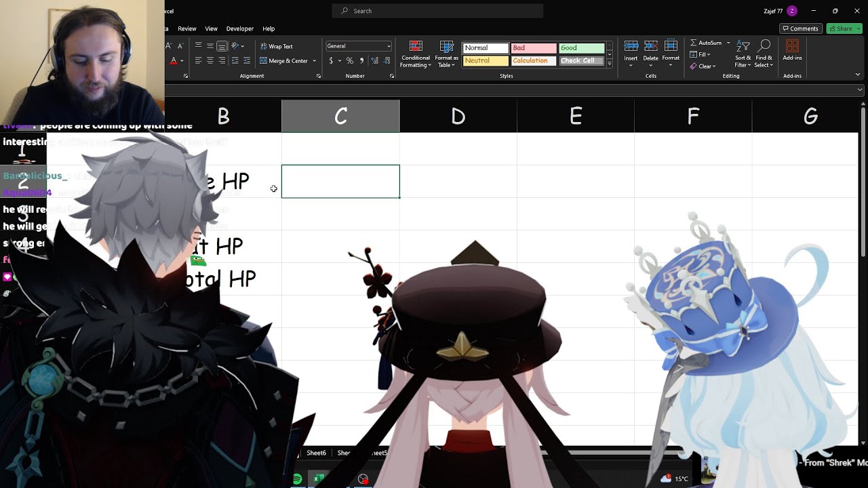
Task: Increase decimal places
Action: coord(373,61)
